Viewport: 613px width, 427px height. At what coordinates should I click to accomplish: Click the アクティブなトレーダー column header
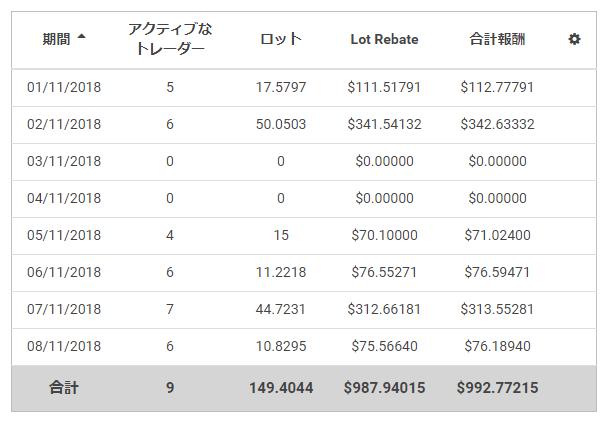click(x=170, y=39)
